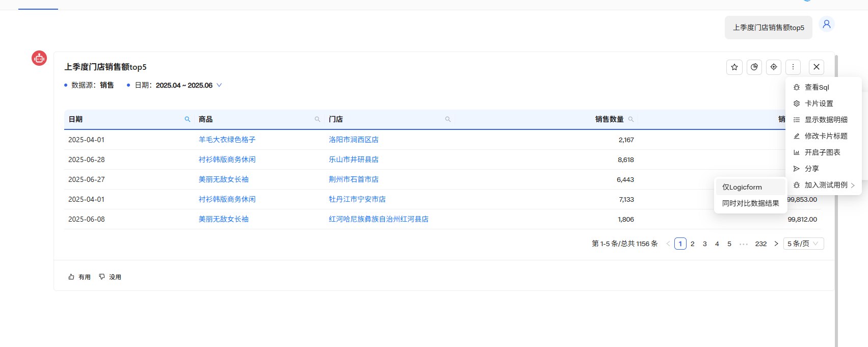Click pagination ellipsis to jump forward
Viewport: 868px width, 347px height.
coord(744,244)
